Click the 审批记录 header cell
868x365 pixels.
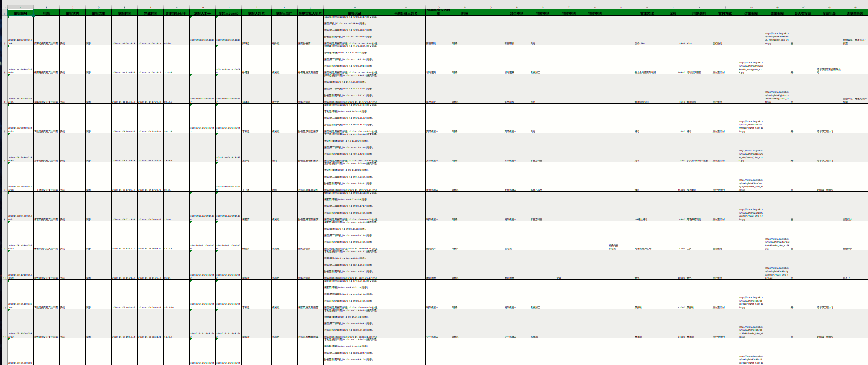point(354,13)
